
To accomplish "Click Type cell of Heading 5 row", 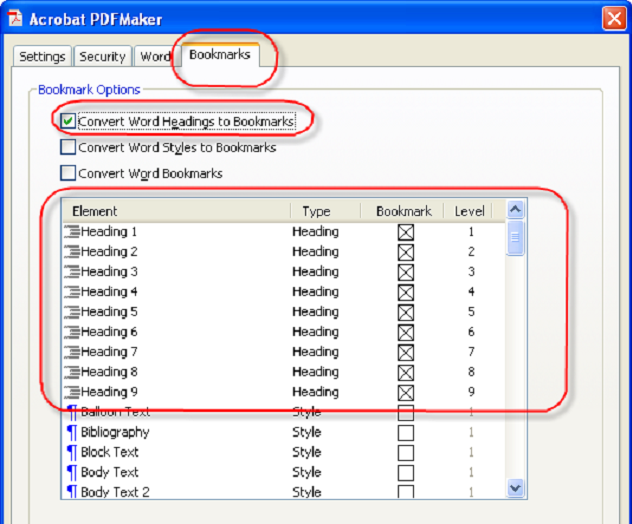I will coord(315,312).
